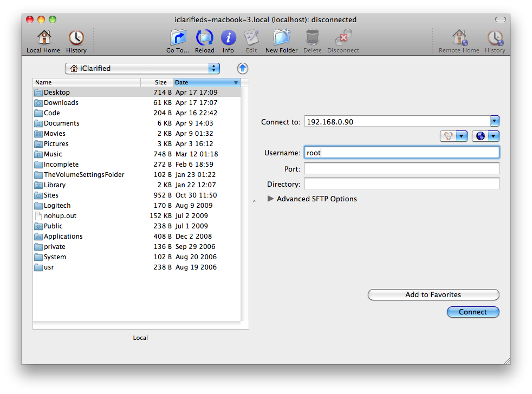
Task: Click the Local Home toolbar icon
Action: click(43, 38)
